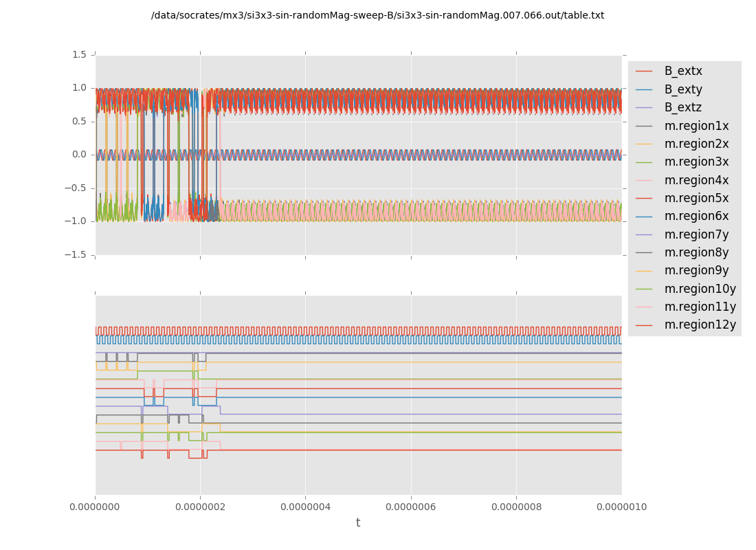
Task: Click the 0.0000008 x-axis tick label
Action: 516,507
